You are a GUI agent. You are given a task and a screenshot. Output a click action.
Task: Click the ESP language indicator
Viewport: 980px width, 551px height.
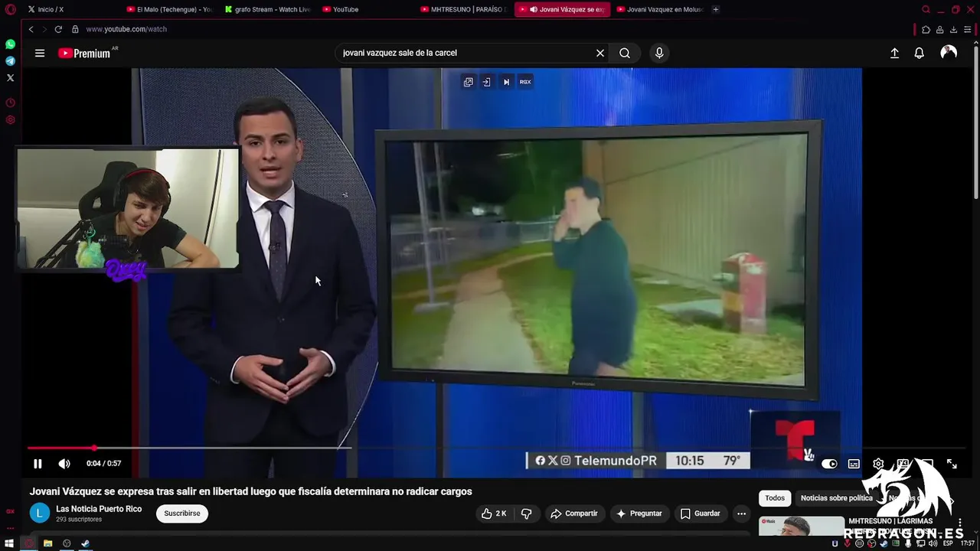pyautogui.click(x=948, y=543)
